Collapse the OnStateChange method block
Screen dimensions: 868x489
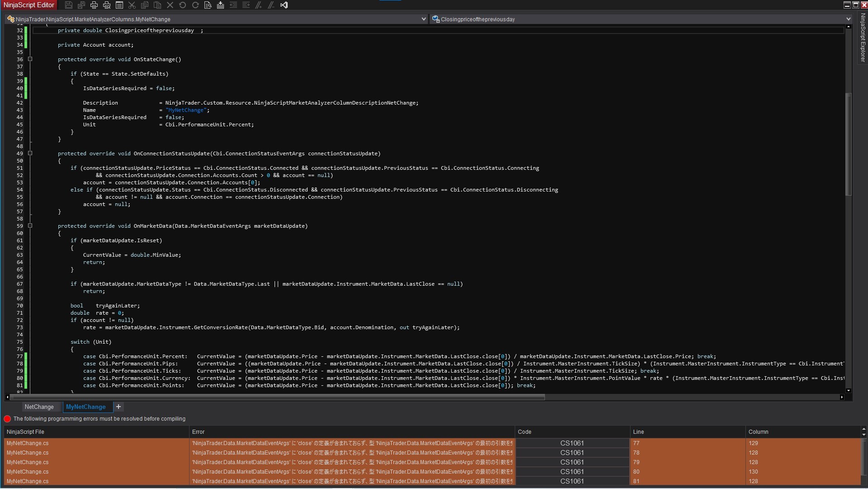pyautogui.click(x=30, y=59)
